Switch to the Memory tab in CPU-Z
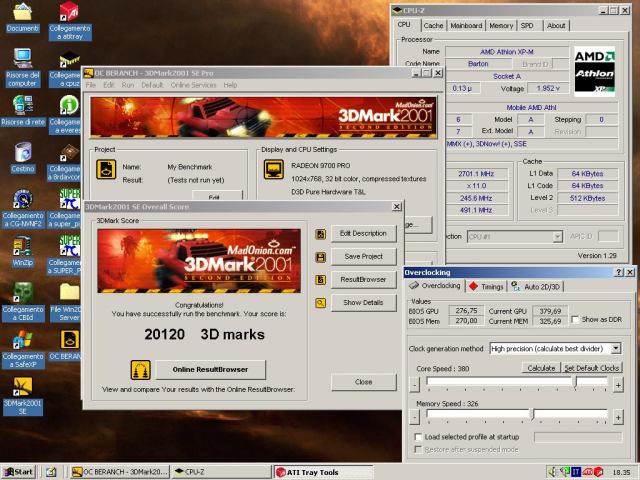This screenshot has height=480, width=640. tap(501, 26)
